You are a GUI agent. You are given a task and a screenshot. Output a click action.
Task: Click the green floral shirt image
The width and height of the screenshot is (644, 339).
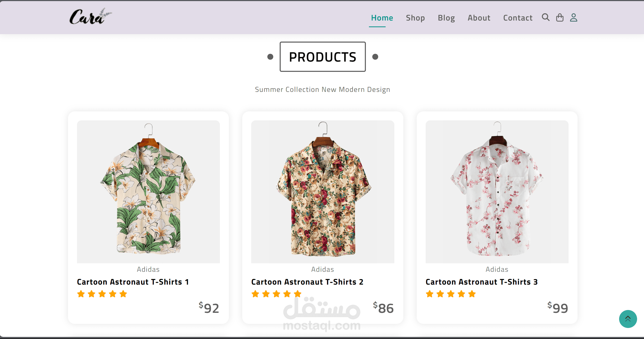pyautogui.click(x=148, y=192)
